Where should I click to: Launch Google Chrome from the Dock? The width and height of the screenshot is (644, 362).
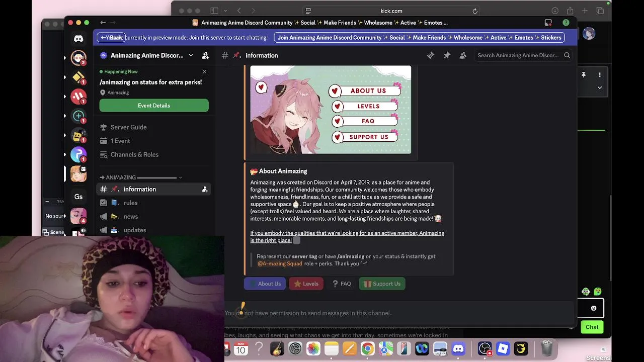(x=368, y=348)
